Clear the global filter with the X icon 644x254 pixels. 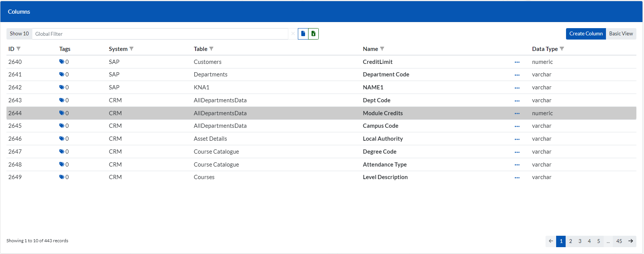click(x=293, y=34)
